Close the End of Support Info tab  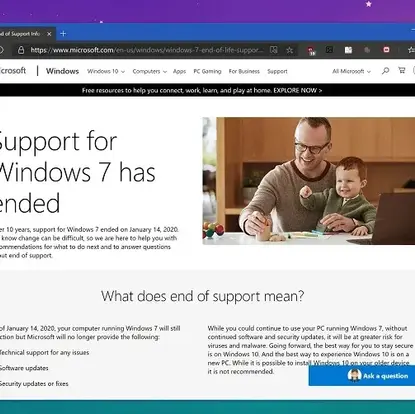tap(49, 34)
